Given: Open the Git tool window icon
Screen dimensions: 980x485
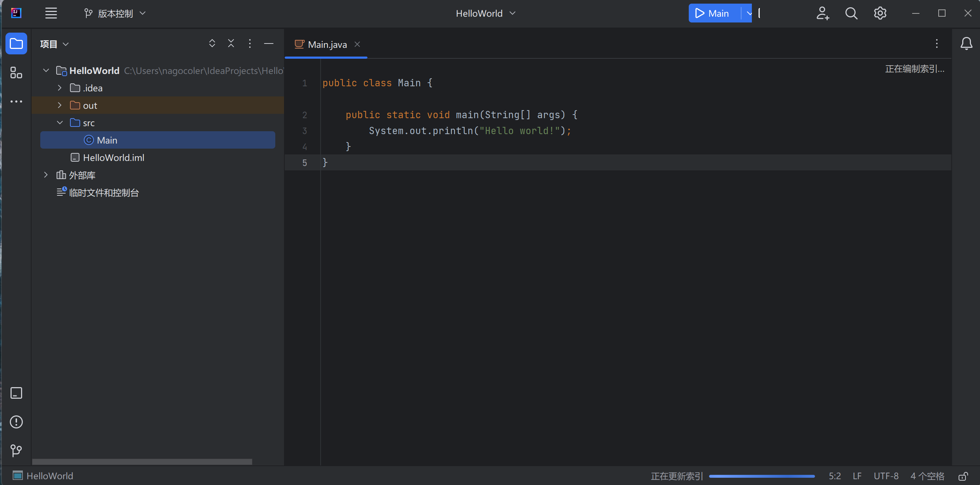Looking at the screenshot, I should point(16,451).
